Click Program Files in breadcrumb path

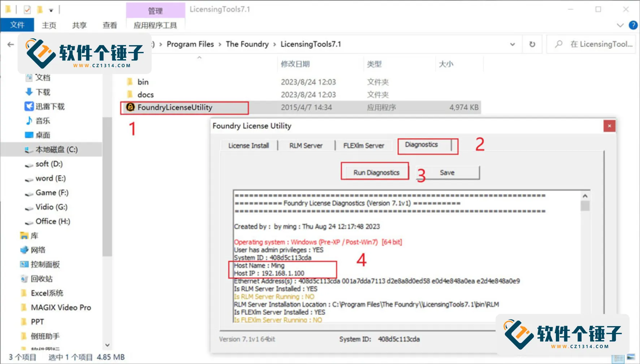(190, 44)
